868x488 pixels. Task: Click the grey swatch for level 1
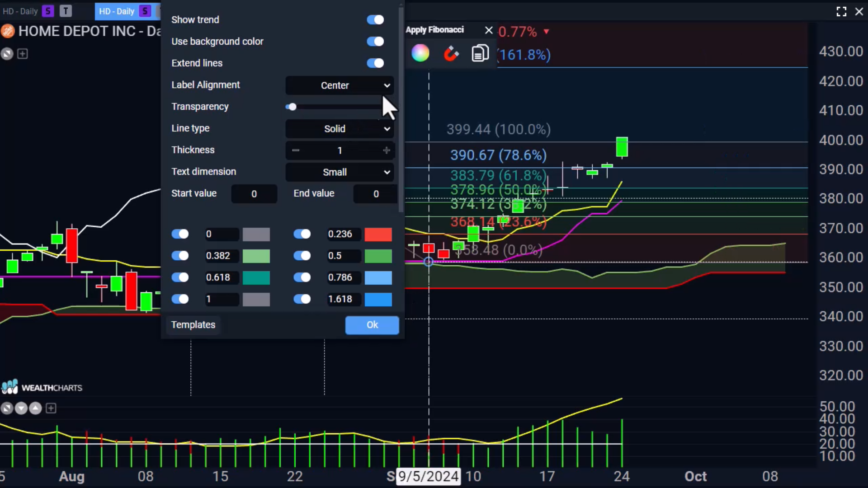[x=256, y=300]
